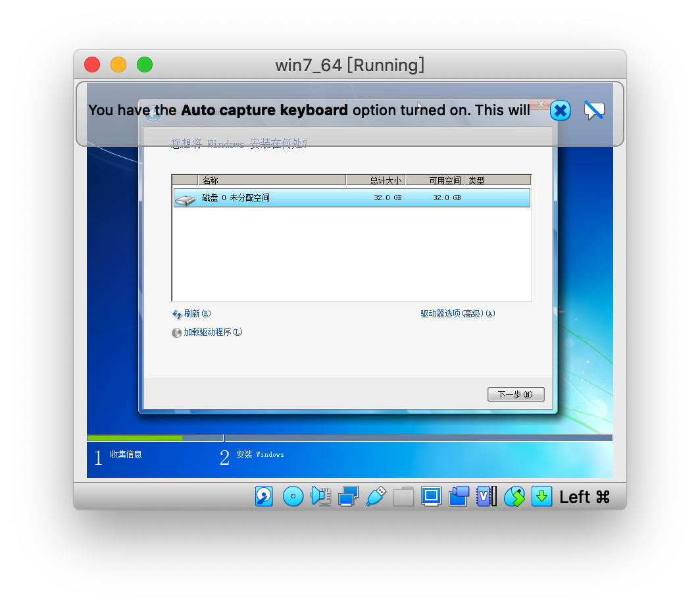Click the 安装 Windows step 2 label
This screenshot has width=700, height=607.
(260, 454)
